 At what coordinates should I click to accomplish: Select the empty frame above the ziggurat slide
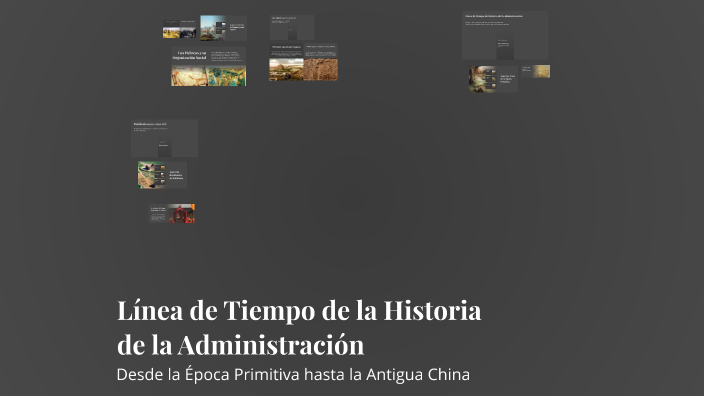(x=292, y=27)
